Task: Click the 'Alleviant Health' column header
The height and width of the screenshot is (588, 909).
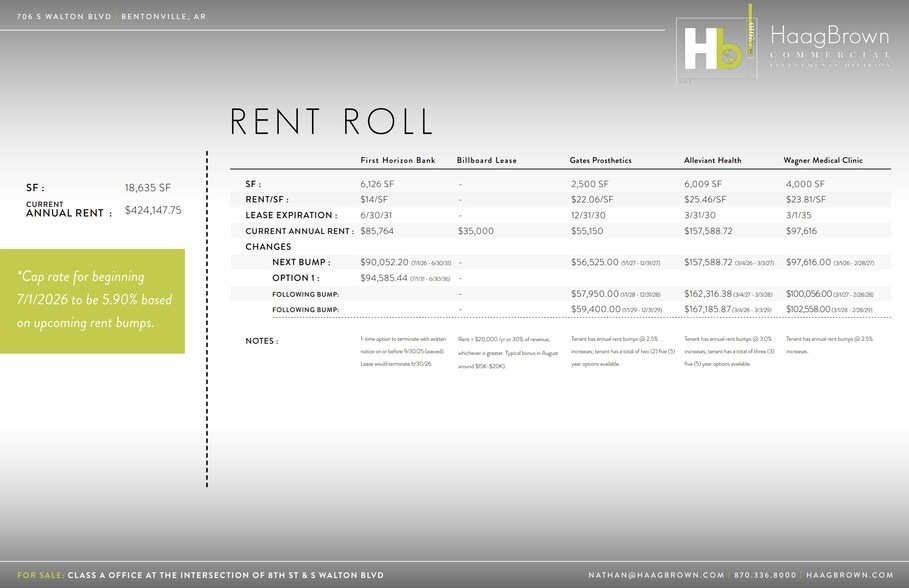Action: click(712, 160)
